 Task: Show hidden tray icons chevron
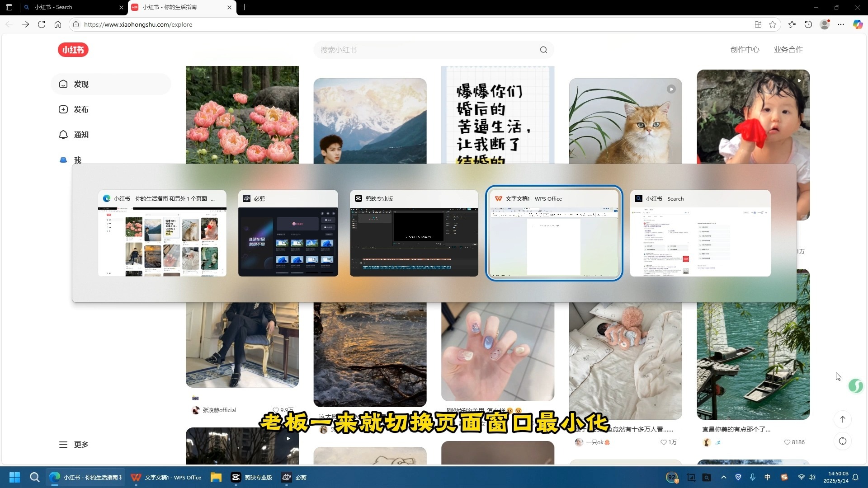pyautogui.click(x=724, y=477)
